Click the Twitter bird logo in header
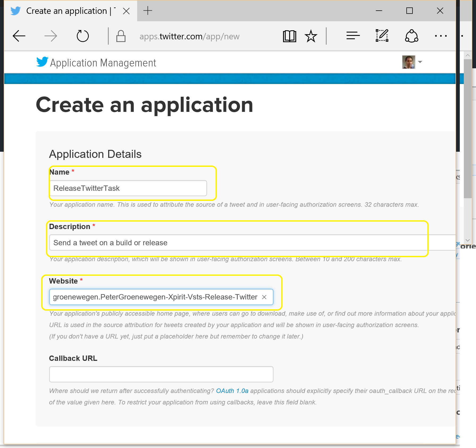Screen dimensions: 476x448 [42, 62]
